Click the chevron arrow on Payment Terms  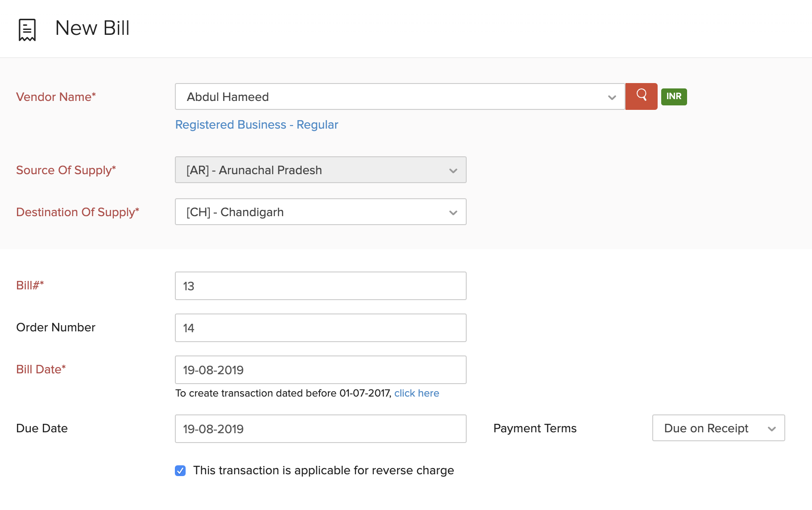coord(771,429)
